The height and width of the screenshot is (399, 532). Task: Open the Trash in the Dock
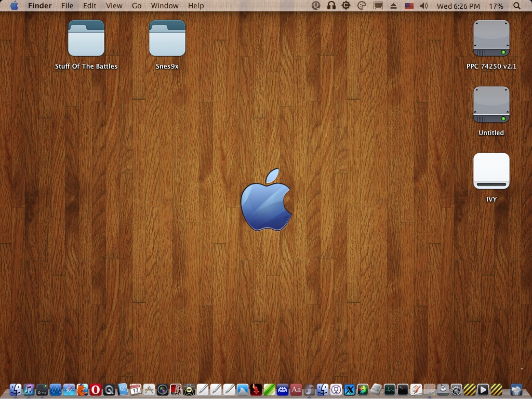coord(516,390)
